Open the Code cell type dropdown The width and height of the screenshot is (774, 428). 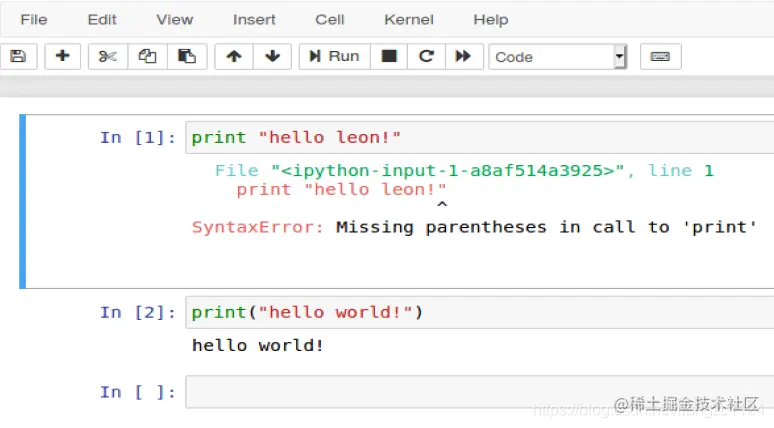click(x=558, y=57)
